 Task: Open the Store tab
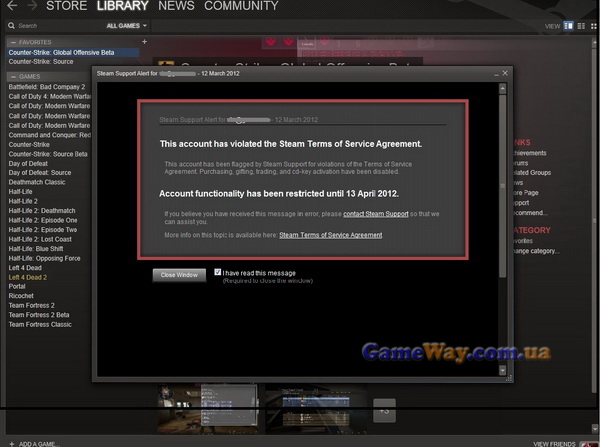coord(66,6)
